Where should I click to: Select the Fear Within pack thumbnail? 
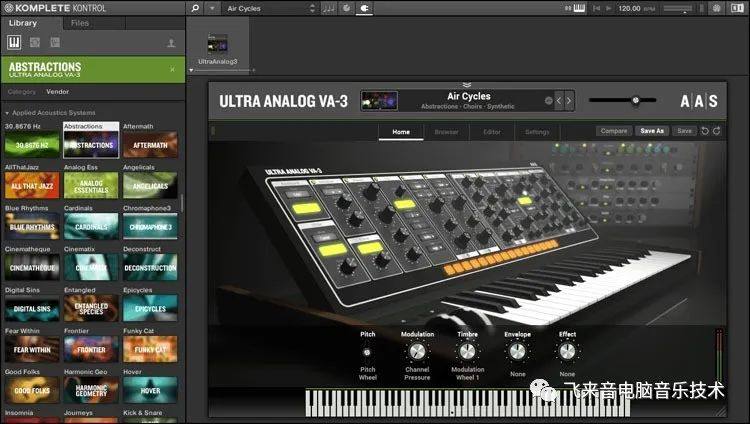pos(32,349)
